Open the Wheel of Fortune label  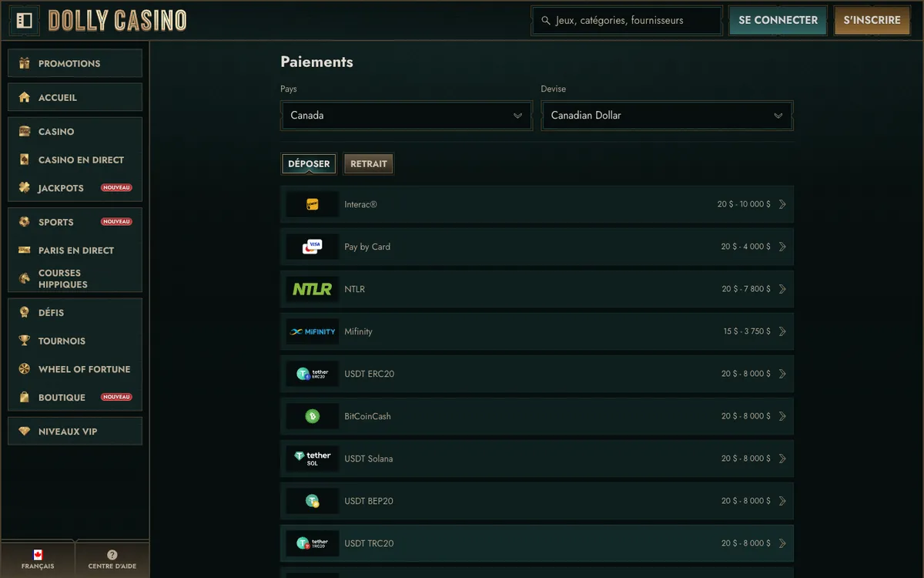pyautogui.click(x=84, y=369)
